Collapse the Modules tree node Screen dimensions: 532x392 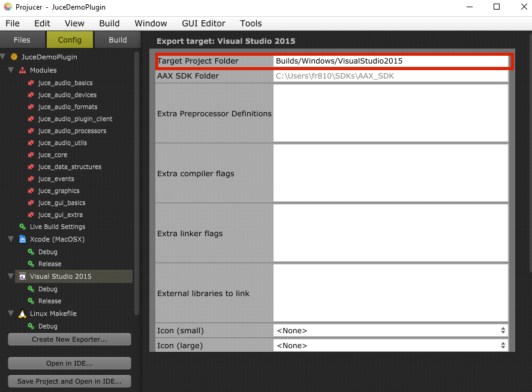point(11,70)
